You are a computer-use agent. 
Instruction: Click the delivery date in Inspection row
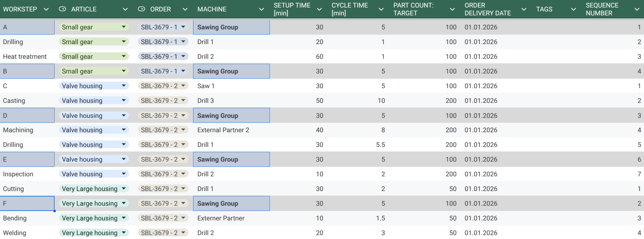point(481,174)
